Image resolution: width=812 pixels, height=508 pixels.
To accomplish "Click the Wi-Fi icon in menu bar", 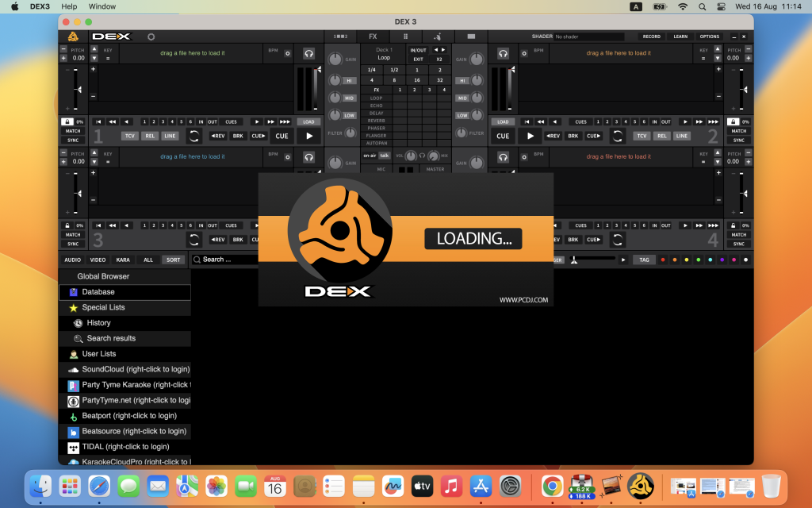I will click(683, 6).
